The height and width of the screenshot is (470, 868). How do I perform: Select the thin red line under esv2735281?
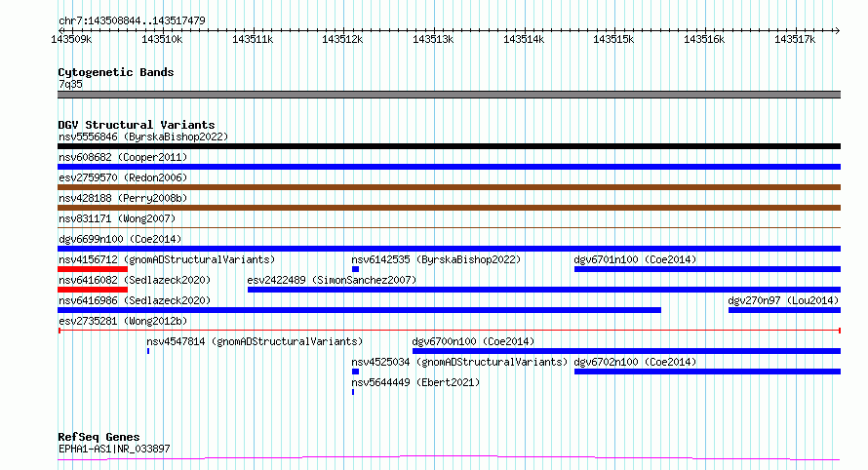pos(449,331)
